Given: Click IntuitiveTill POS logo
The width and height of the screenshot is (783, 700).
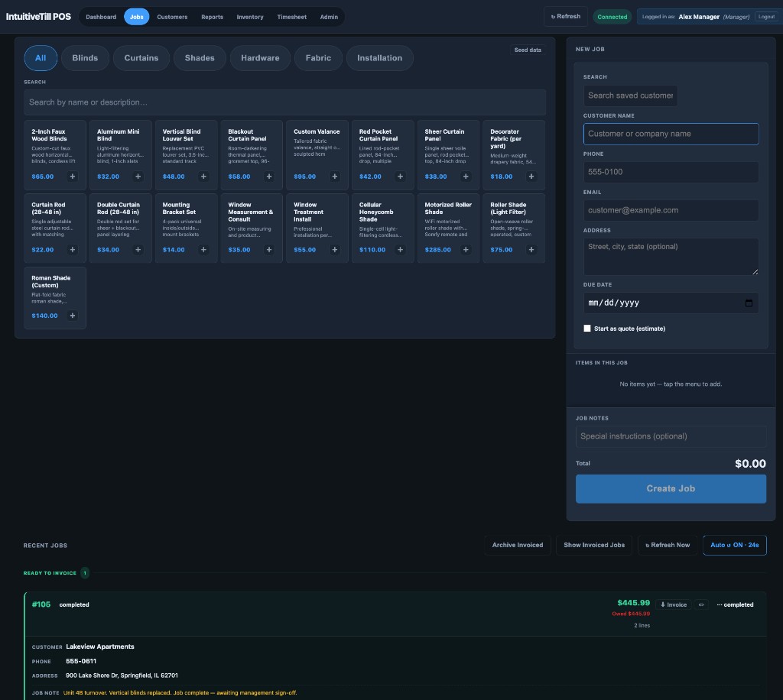Looking at the screenshot, I should coord(38,17).
